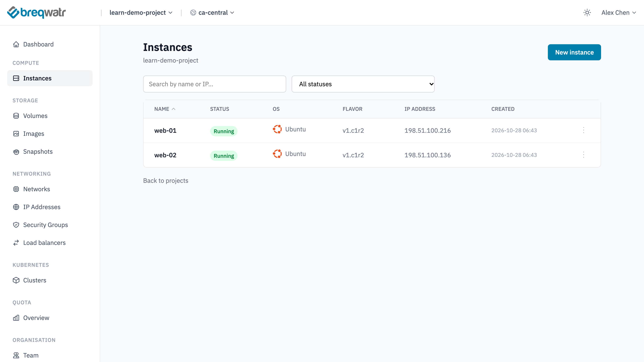
Task: Click the Instances server icon in sidebar
Action: 16,78
